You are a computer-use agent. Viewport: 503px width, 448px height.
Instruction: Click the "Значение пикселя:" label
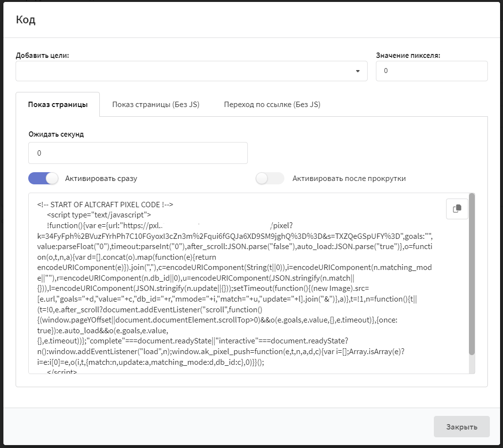click(408, 55)
